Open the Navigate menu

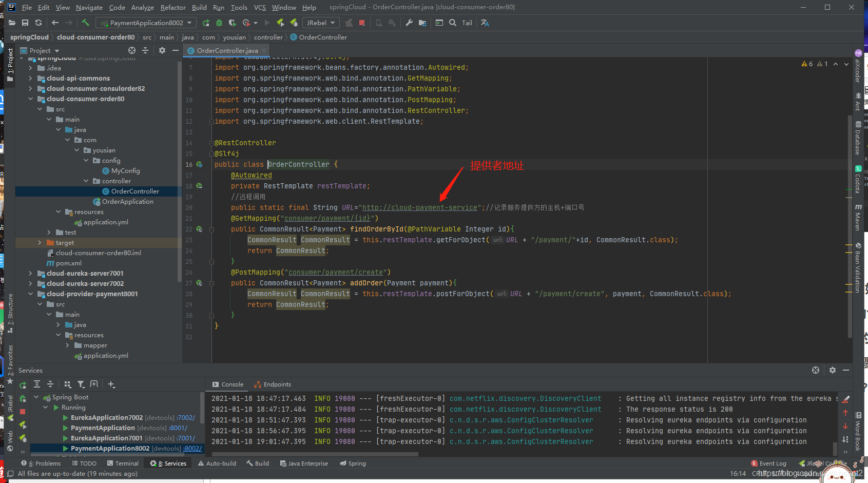[89, 7]
